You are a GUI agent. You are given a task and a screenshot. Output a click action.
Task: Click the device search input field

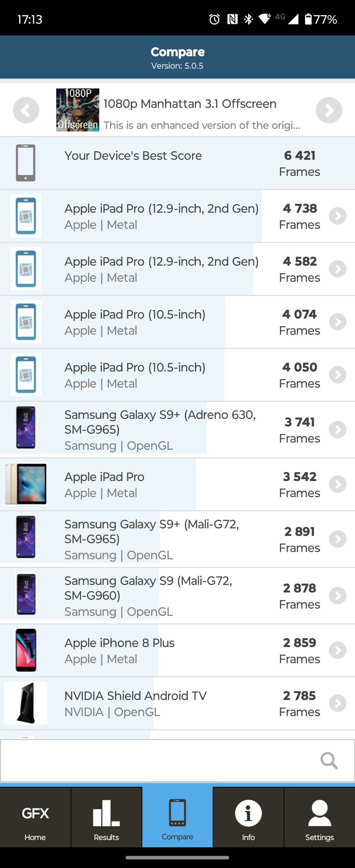(x=158, y=760)
